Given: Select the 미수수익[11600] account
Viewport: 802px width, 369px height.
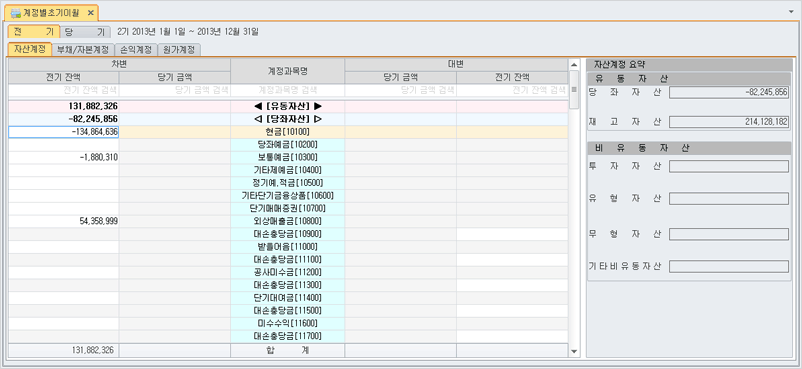Looking at the screenshot, I should point(287,324).
